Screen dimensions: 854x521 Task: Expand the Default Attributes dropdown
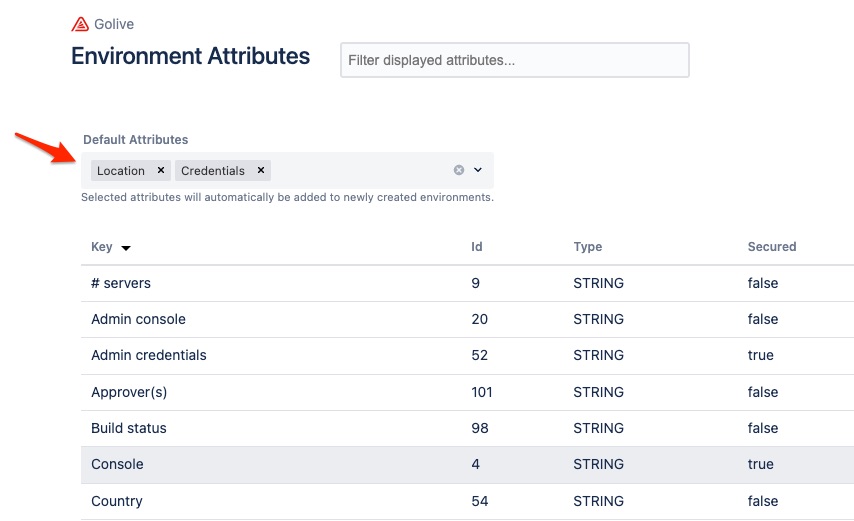point(478,170)
